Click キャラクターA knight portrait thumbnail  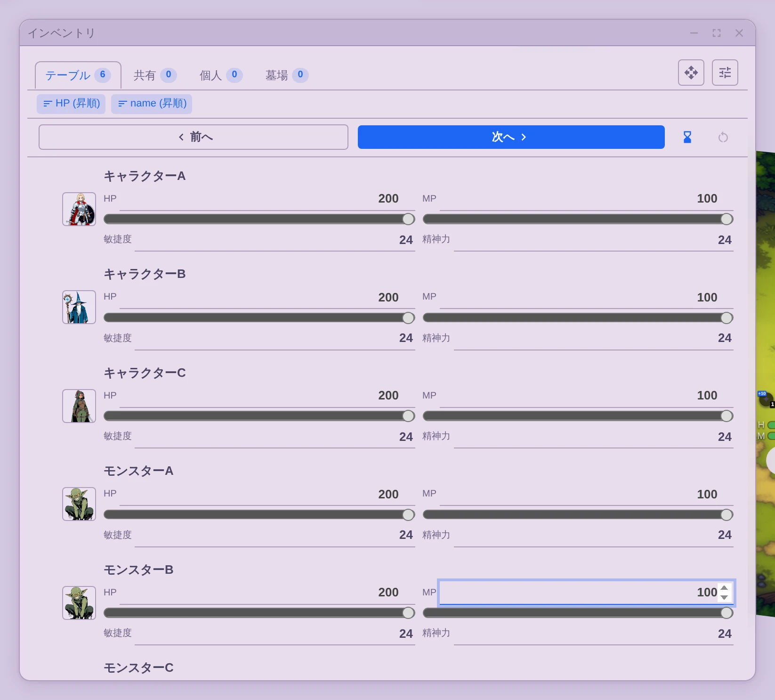coord(79,209)
